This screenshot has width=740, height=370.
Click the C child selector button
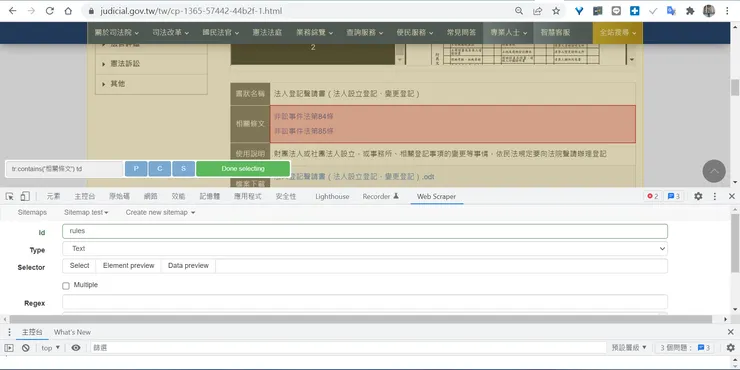(x=160, y=168)
